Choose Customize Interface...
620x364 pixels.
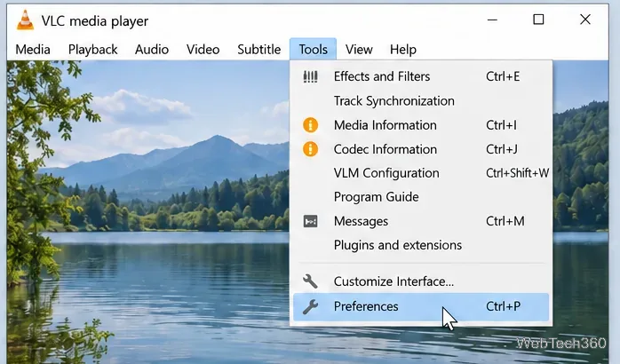(421, 281)
